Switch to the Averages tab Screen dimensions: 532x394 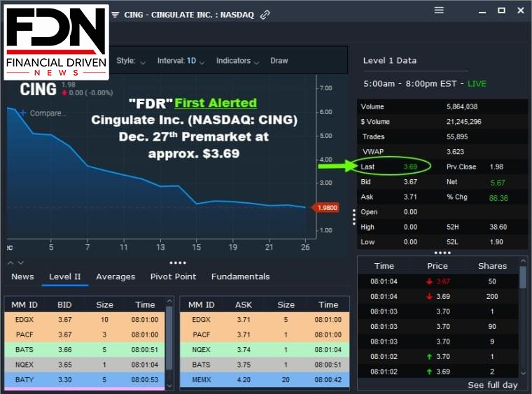(x=115, y=276)
